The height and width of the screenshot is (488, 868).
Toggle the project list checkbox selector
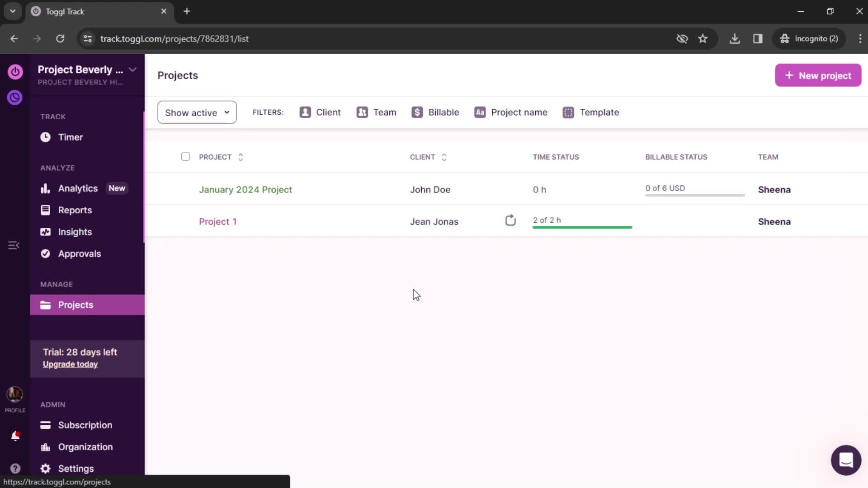[185, 157]
